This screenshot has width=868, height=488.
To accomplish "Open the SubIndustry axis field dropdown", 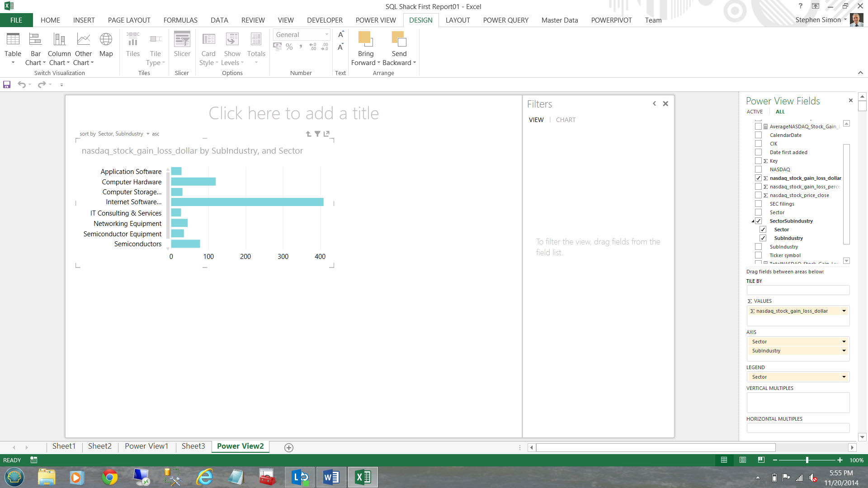I will pos(844,351).
